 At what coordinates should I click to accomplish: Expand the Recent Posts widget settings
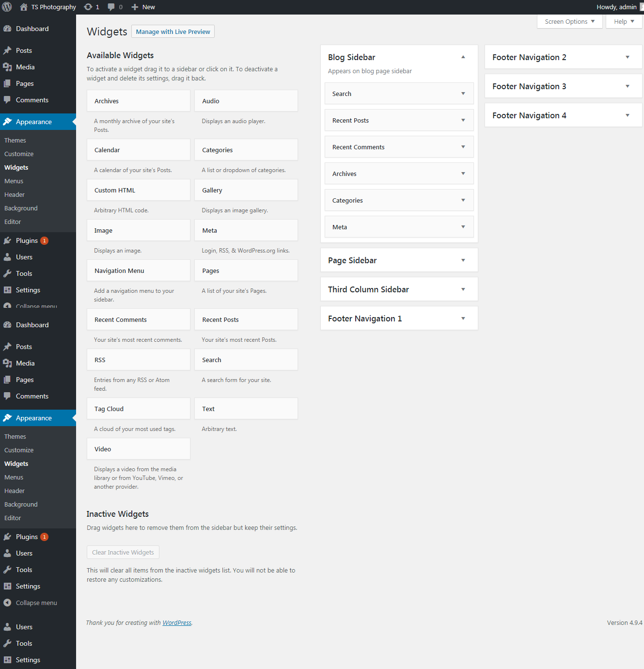coord(463,120)
